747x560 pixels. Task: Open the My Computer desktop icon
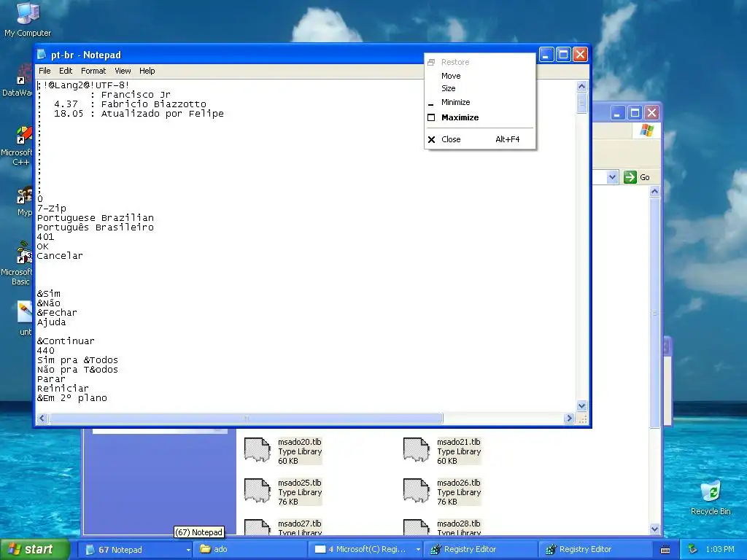(x=28, y=20)
